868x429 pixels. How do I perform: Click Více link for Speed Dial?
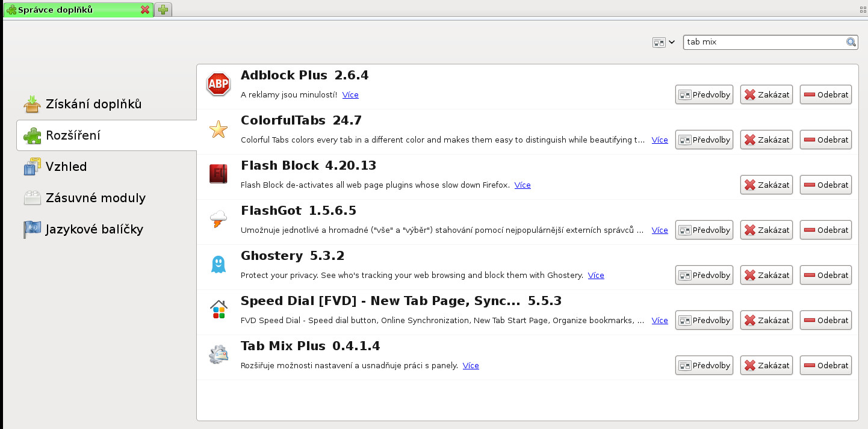[x=660, y=320]
